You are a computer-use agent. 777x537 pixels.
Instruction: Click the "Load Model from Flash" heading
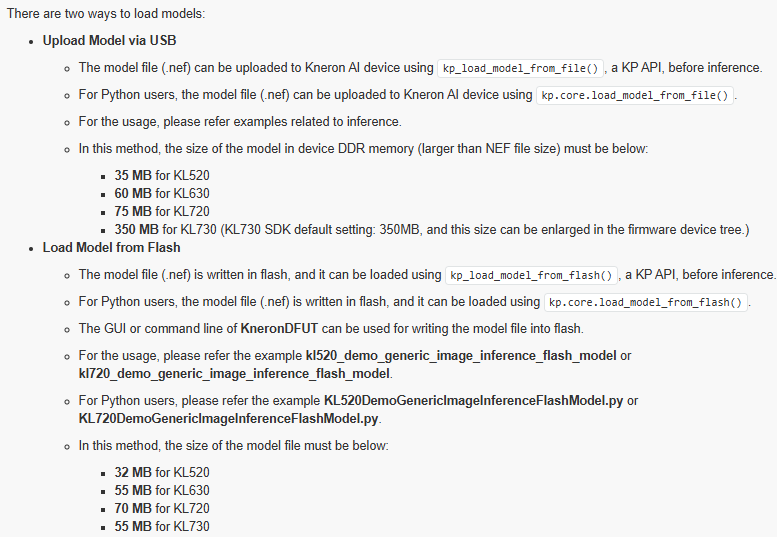[x=111, y=248]
